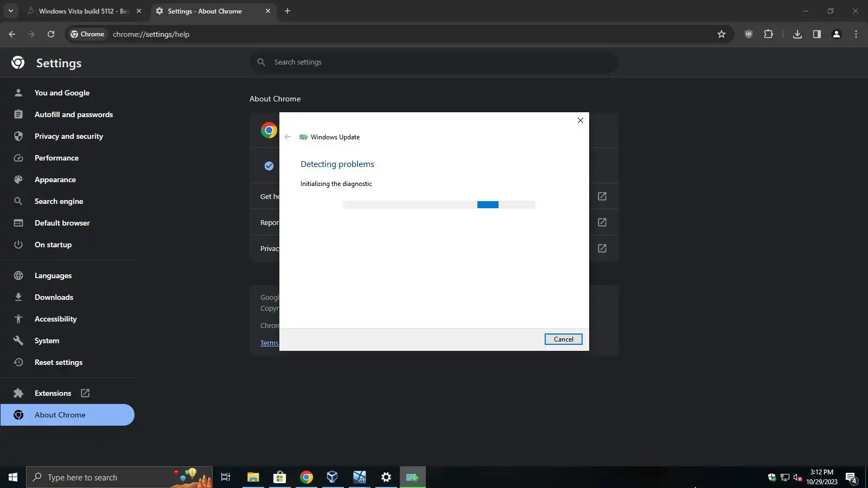Viewport: 868px width, 488px height.
Task: Click the Search settings field
Action: pyautogui.click(x=434, y=62)
